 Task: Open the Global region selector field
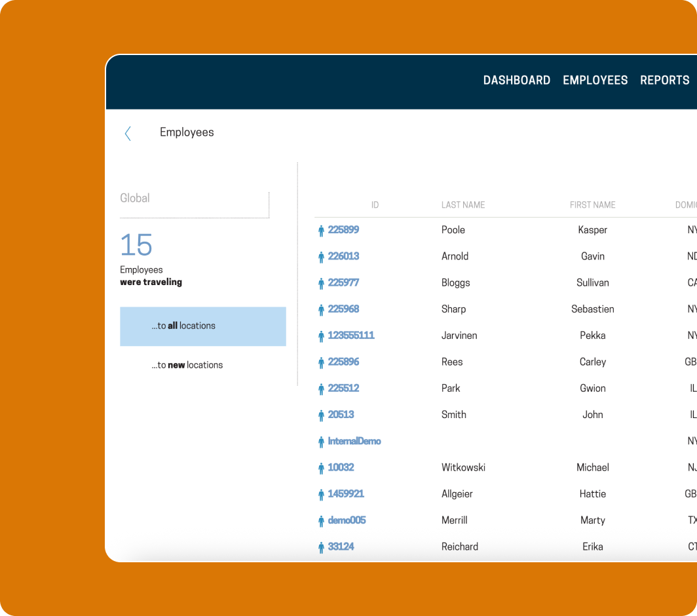(195, 204)
